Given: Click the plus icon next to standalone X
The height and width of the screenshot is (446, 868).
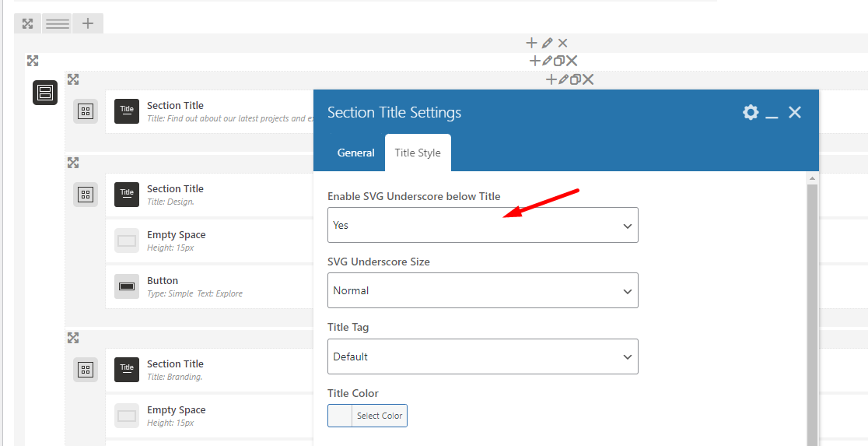Looking at the screenshot, I should tap(531, 43).
